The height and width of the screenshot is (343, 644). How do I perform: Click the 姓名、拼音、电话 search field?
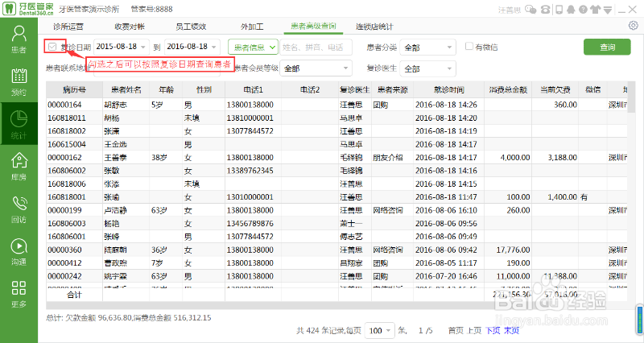(316, 48)
